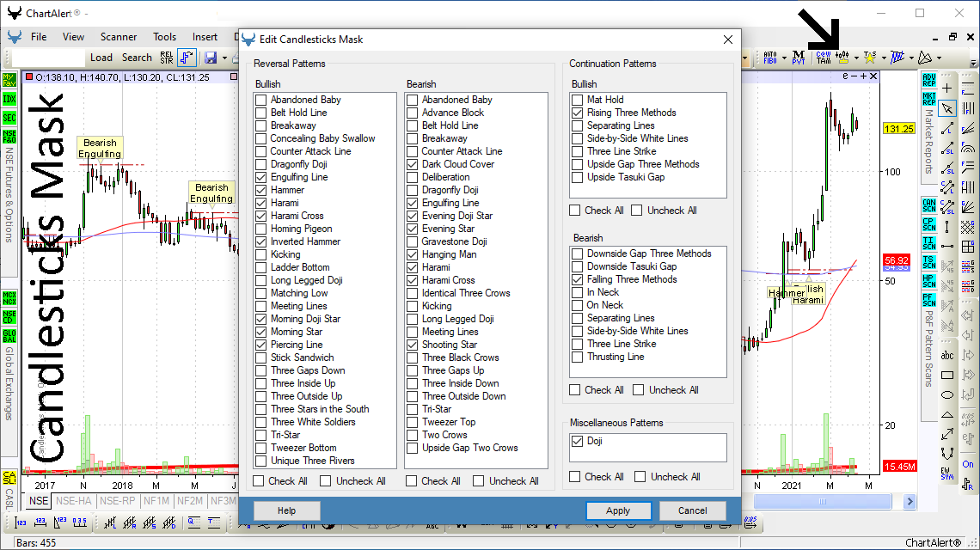Image resolution: width=980 pixels, height=550 pixels.
Task: Click the REL STR relative strength icon
Action: point(166,58)
